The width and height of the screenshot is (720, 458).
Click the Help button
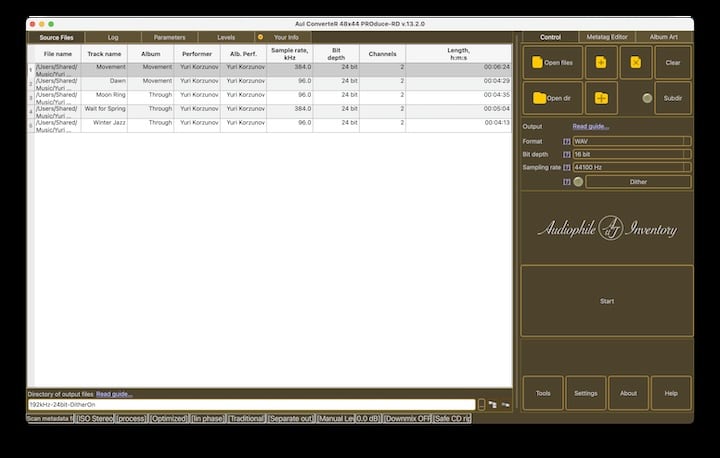[x=671, y=393]
